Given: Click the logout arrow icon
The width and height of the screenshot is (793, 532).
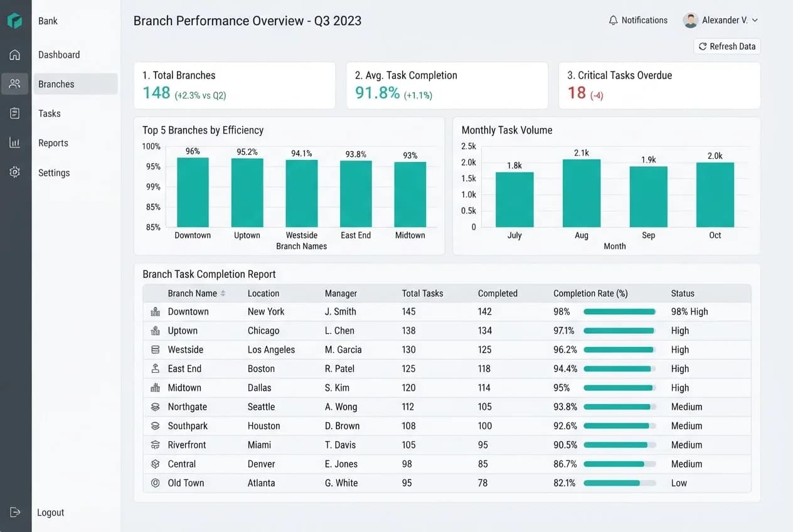Looking at the screenshot, I should pyautogui.click(x=15, y=512).
